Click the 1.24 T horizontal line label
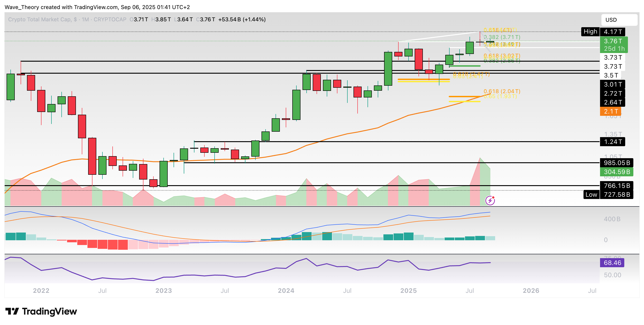The width and height of the screenshot is (644, 325). pyautogui.click(x=613, y=142)
